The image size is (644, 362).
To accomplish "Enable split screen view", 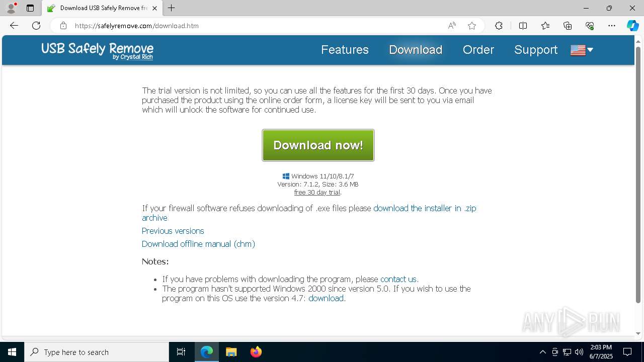I will tap(523, 26).
